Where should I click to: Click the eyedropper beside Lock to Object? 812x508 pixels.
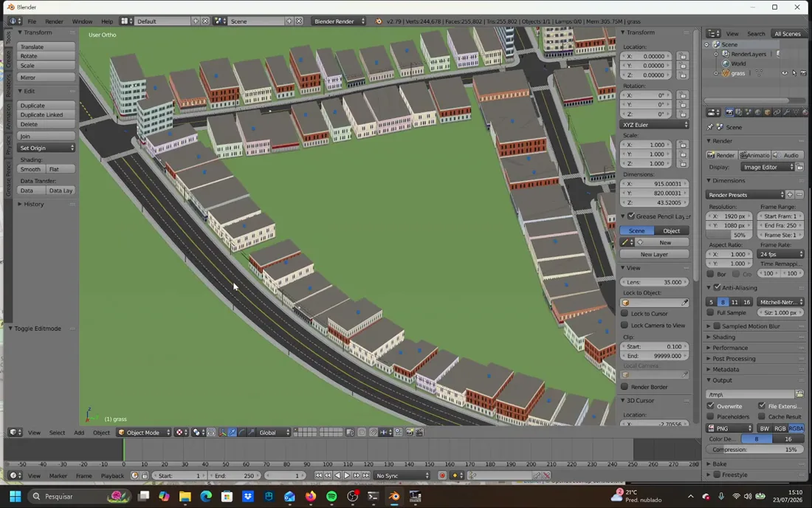684,303
